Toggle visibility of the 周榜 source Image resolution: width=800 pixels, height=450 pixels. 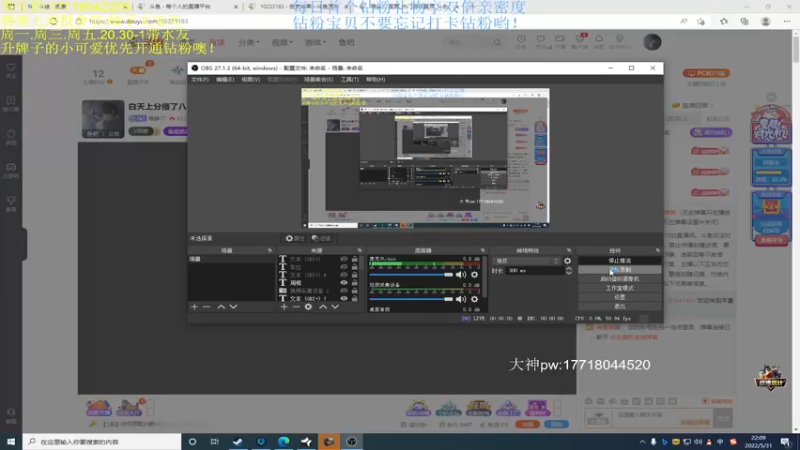click(344, 283)
